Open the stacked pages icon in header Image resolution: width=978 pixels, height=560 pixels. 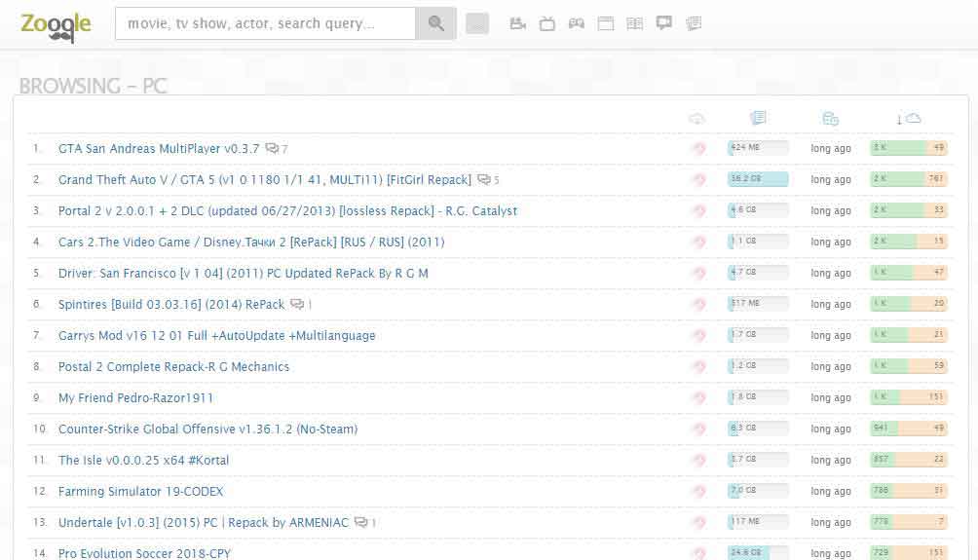694,23
